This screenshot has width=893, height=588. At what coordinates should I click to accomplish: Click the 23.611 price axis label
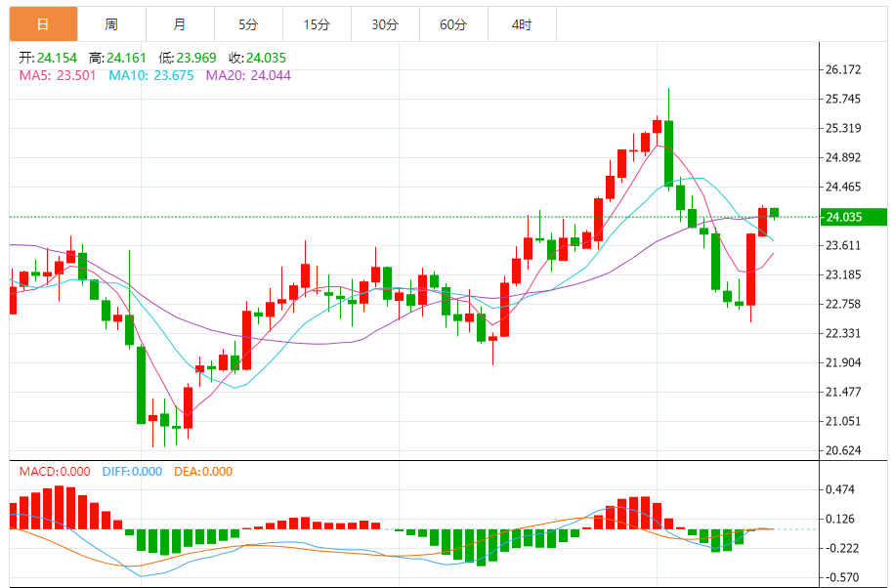click(843, 245)
